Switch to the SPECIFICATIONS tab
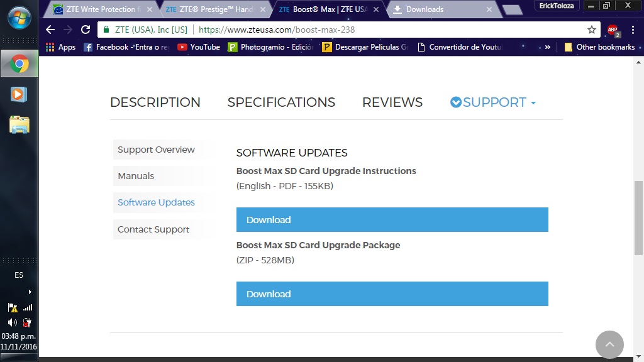The width and height of the screenshot is (644, 362). [281, 102]
